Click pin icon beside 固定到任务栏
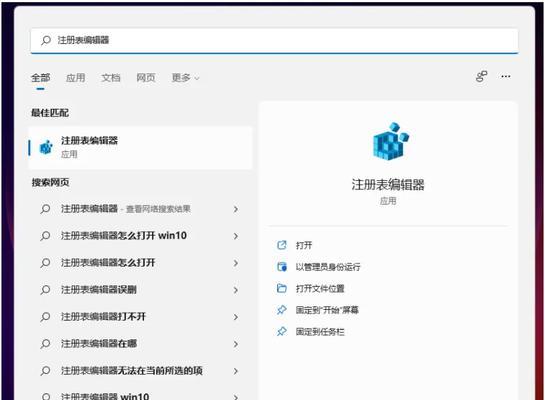The height and width of the screenshot is (400, 545). 282,332
